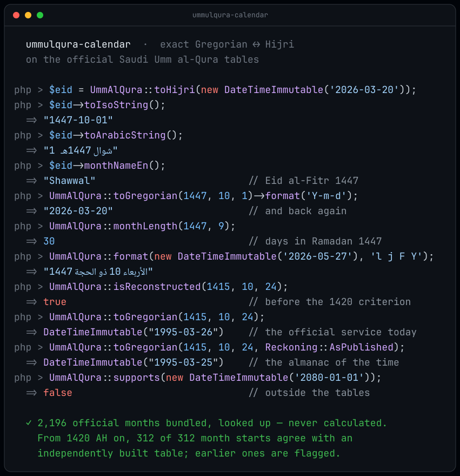
Task: Click the "toGregorian(1415, 10, 24);" command without Reckoning
Action: tap(157, 317)
